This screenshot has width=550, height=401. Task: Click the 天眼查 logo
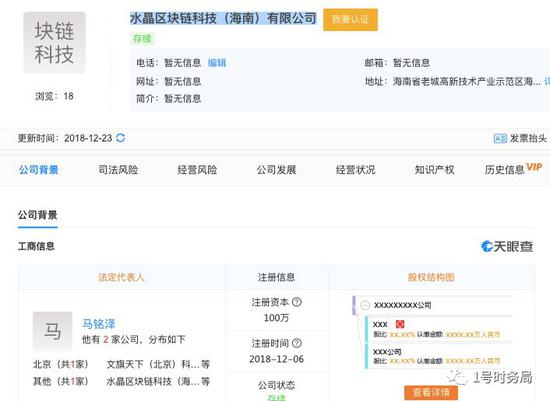(x=507, y=246)
